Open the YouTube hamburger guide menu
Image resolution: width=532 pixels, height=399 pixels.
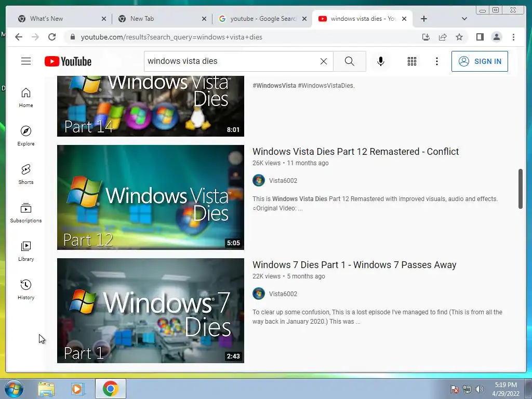[x=26, y=61]
